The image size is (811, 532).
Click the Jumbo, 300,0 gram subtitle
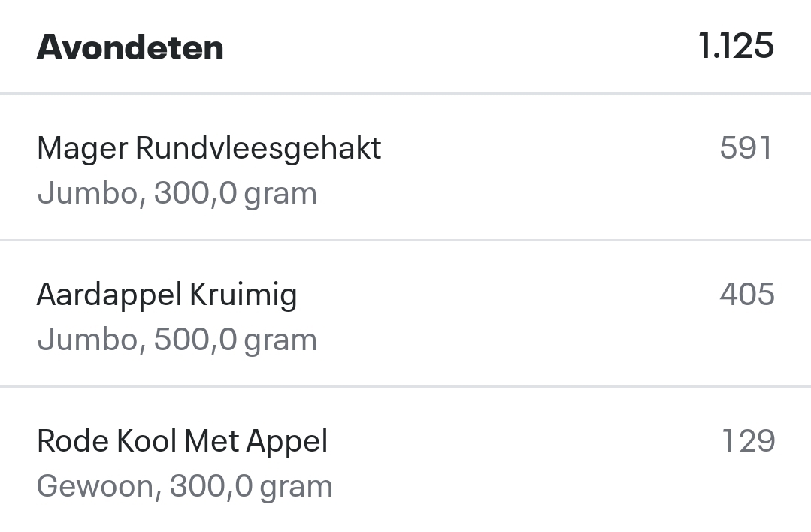pos(177,193)
